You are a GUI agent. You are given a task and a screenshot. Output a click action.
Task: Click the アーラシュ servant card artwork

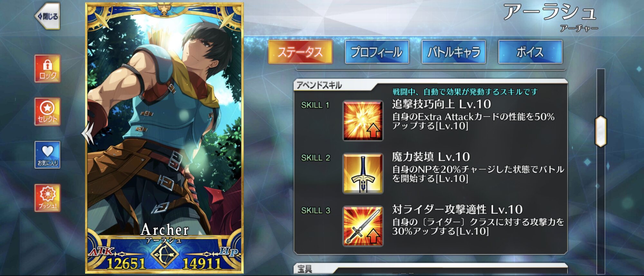[164, 129]
